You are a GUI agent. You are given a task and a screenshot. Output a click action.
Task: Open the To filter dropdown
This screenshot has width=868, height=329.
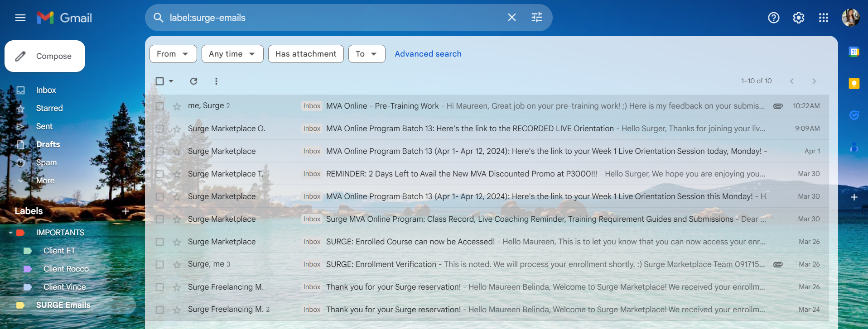tap(366, 54)
